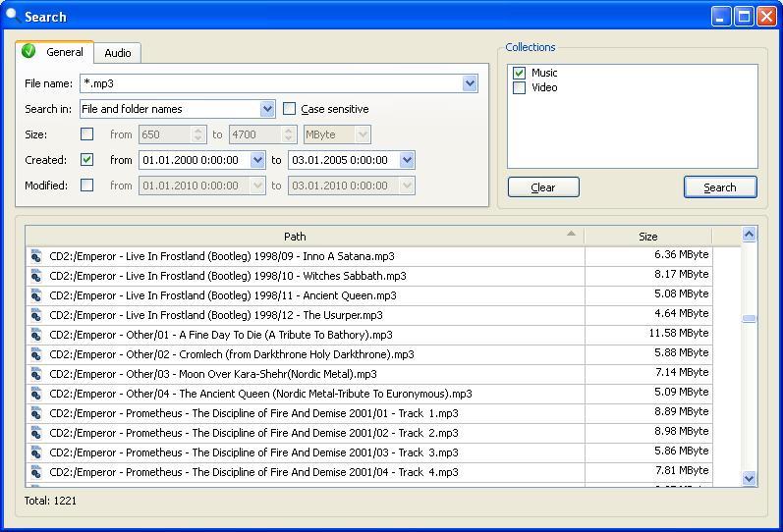
Task: Sort results by Path column header
Action: coord(305,237)
